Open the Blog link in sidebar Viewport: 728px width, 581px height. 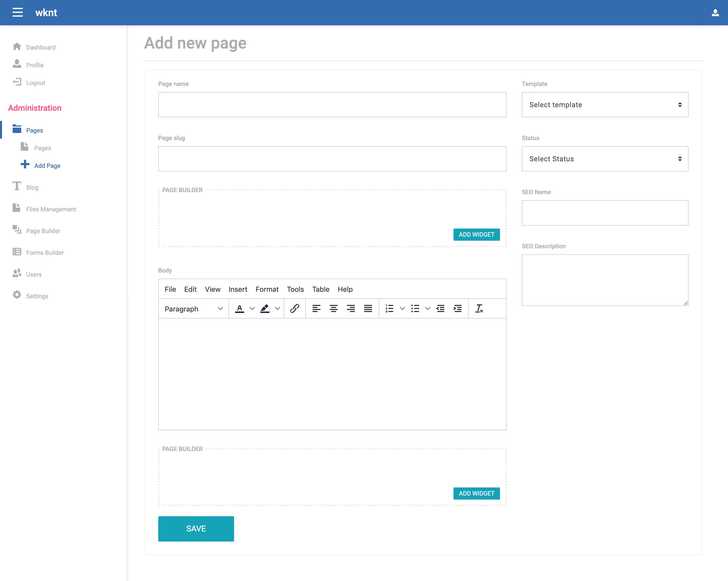(32, 188)
